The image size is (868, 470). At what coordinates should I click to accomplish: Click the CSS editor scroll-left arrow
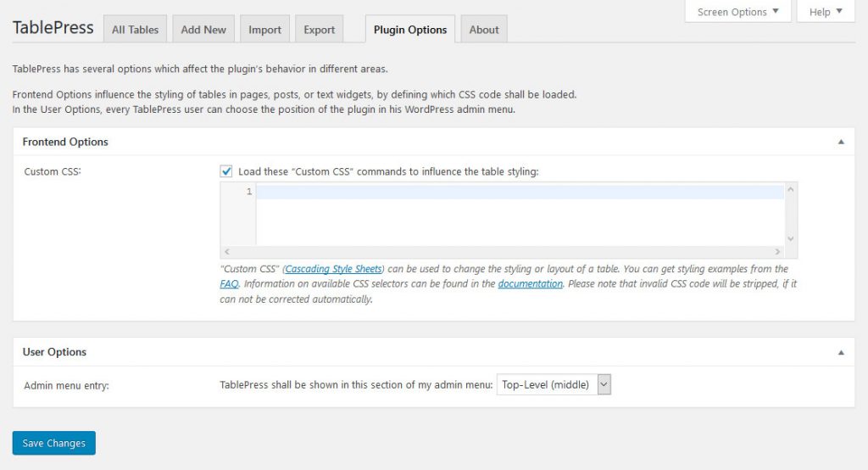coord(226,252)
